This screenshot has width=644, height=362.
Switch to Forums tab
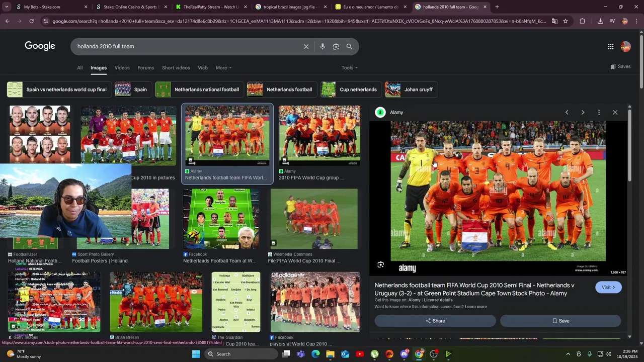146,68
